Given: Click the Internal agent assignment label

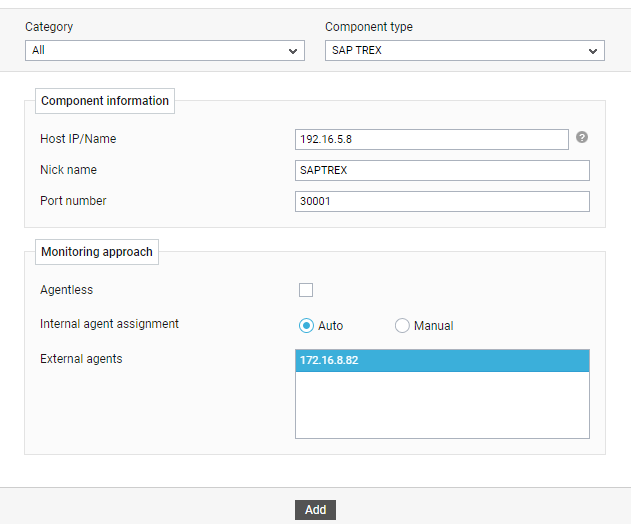Looking at the screenshot, I should pyautogui.click(x=109, y=324).
